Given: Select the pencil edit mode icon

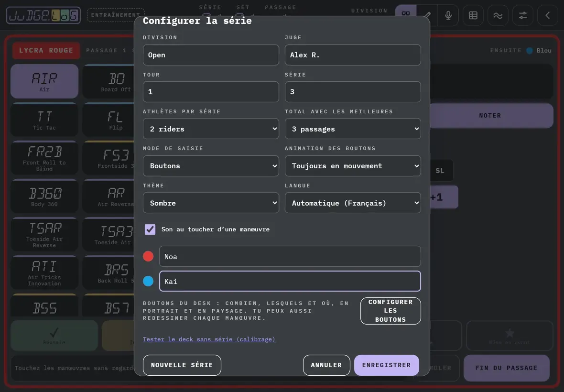Looking at the screenshot, I should 427,15.
